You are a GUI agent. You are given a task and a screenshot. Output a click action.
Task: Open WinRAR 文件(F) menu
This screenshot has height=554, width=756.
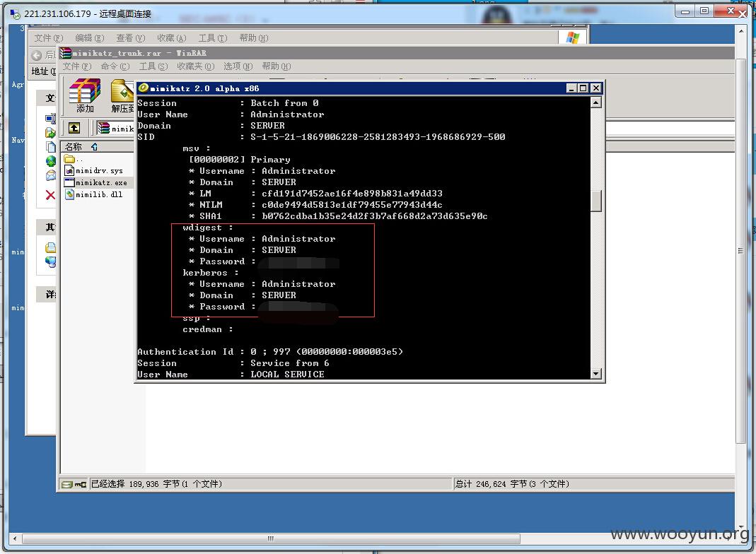tap(76, 66)
